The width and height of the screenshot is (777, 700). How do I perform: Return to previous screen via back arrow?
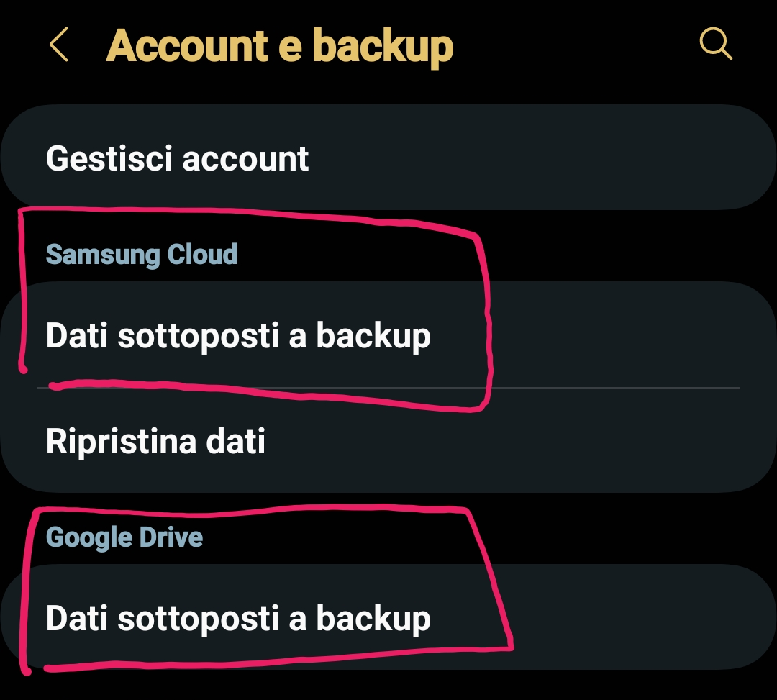coord(59,45)
